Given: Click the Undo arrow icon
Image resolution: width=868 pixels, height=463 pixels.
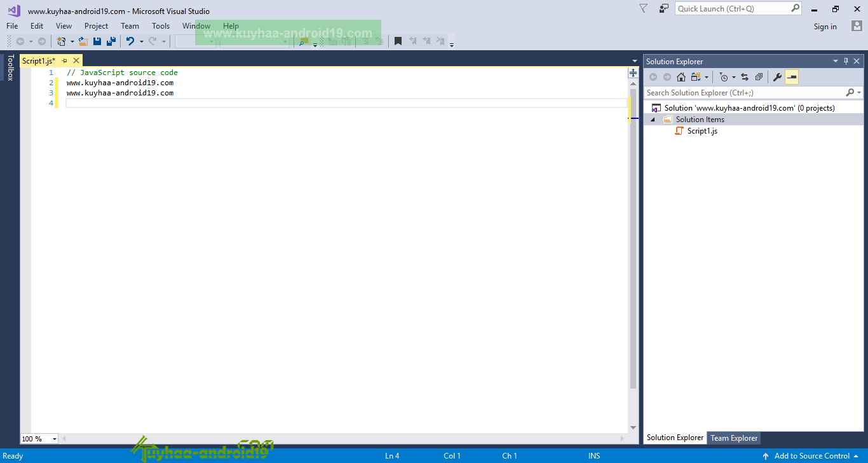Looking at the screenshot, I should coord(130,41).
